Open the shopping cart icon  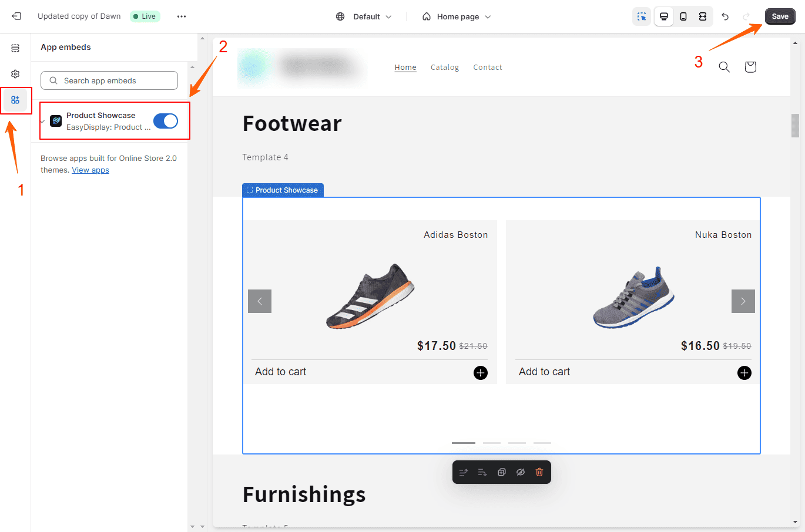(750, 67)
